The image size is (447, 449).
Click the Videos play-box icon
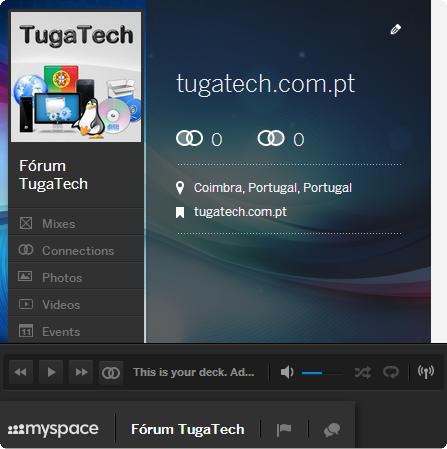(x=26, y=304)
